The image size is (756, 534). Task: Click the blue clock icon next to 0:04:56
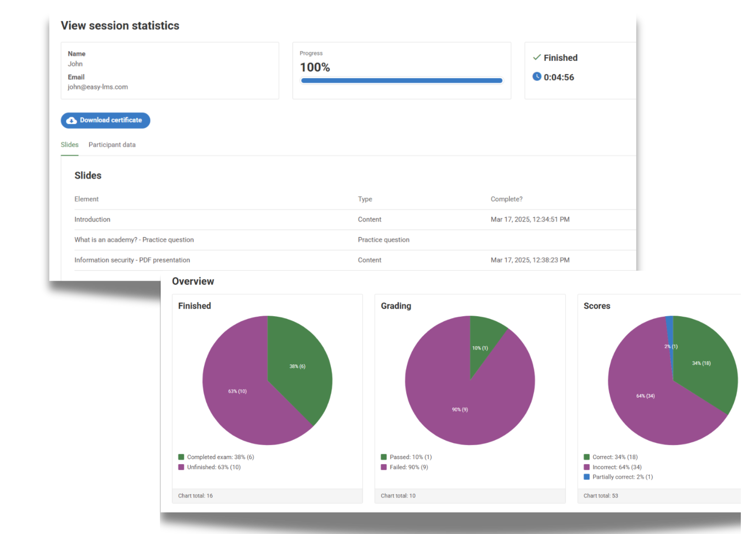click(x=537, y=77)
